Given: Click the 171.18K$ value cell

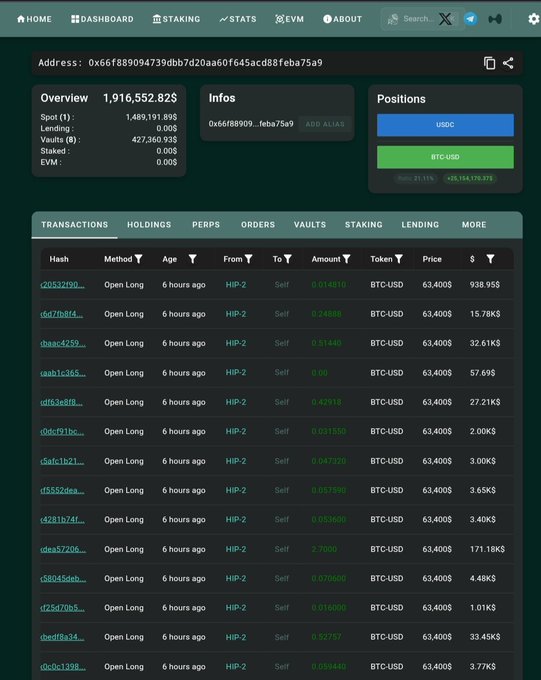Looking at the screenshot, I should click(487, 549).
